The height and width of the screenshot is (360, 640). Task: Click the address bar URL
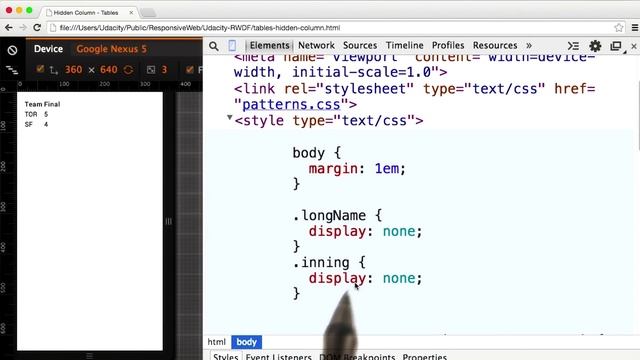(x=200, y=28)
